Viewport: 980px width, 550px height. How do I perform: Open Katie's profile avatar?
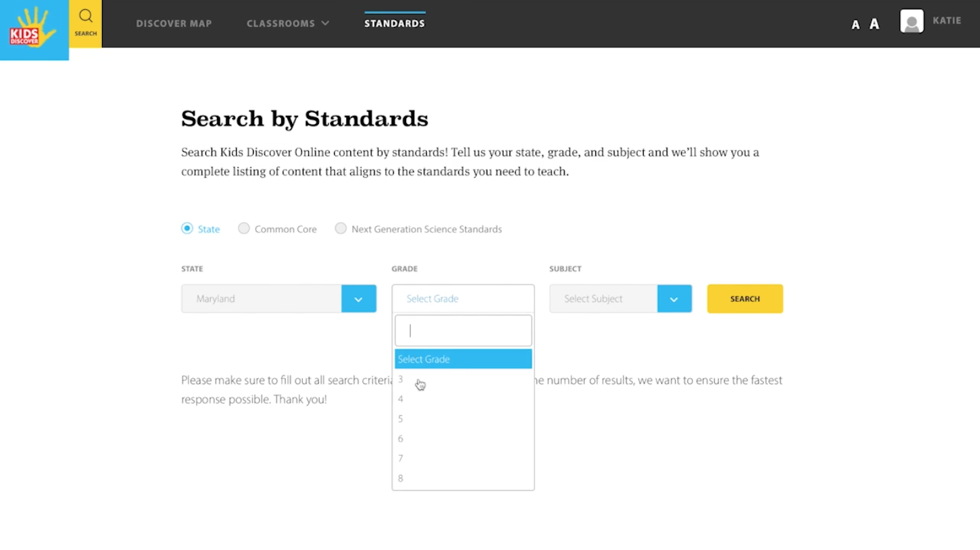pos(912,21)
